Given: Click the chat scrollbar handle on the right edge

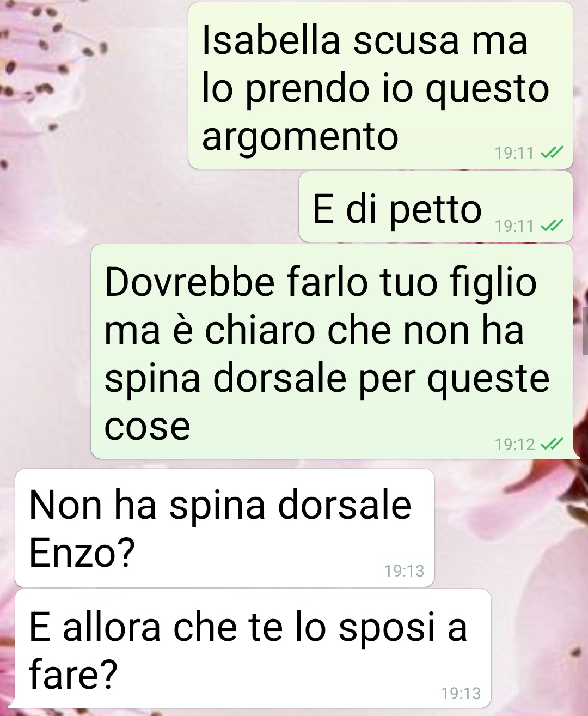Looking at the screenshot, I should (x=585, y=330).
